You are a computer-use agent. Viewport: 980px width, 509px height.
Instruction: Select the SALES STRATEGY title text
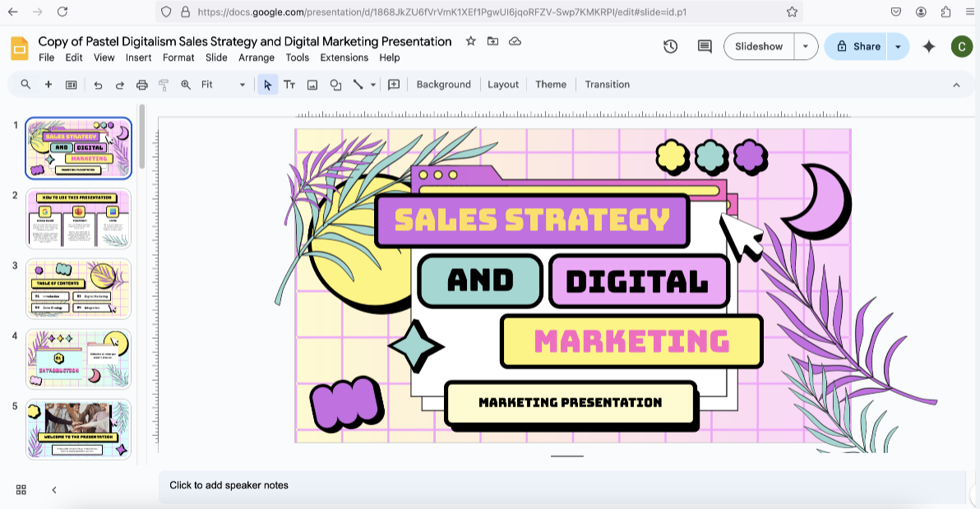(532, 220)
